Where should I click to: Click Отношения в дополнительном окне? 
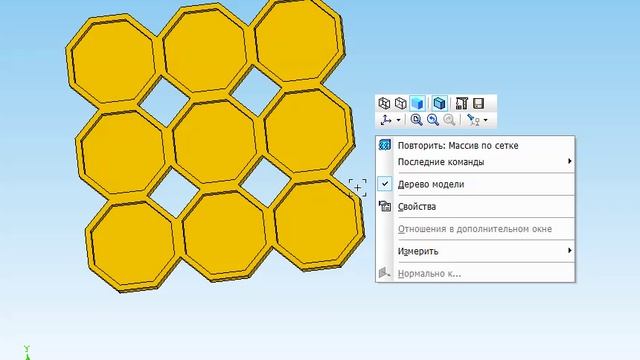[x=475, y=229]
